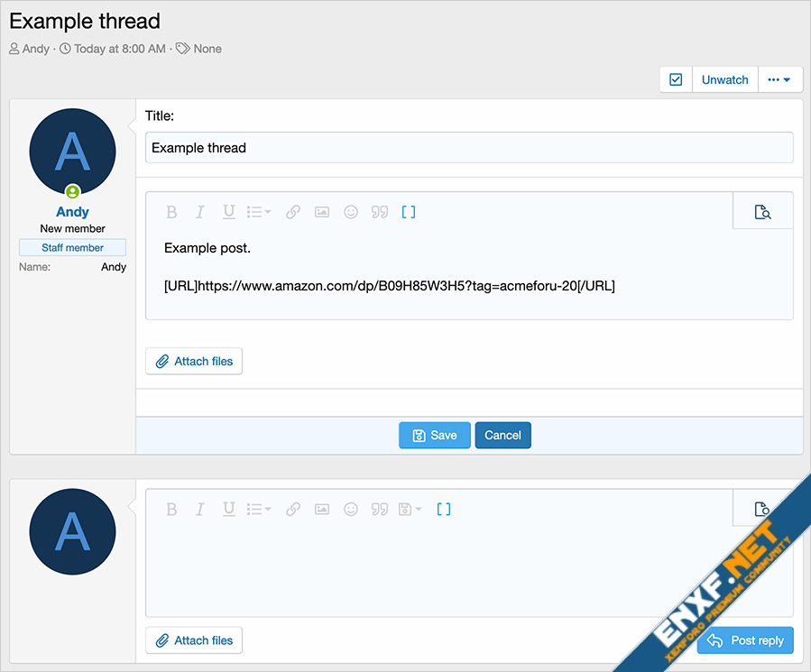Click the Title field containing Example thread

point(469,148)
